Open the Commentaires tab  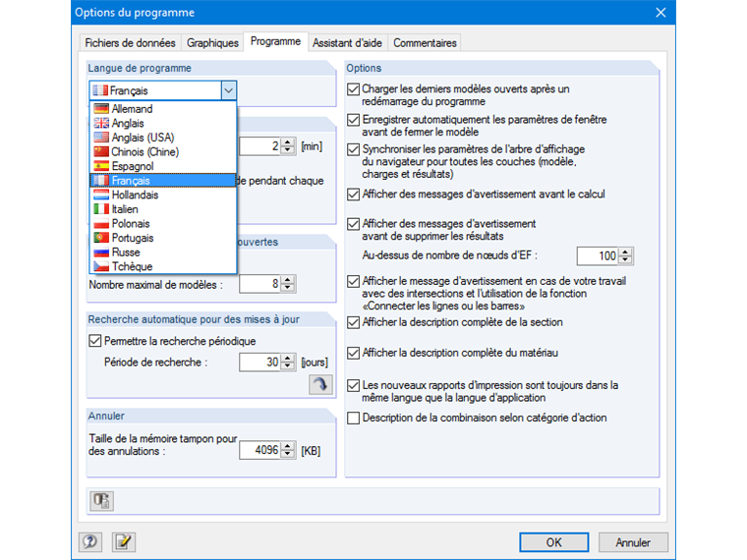[x=425, y=43]
